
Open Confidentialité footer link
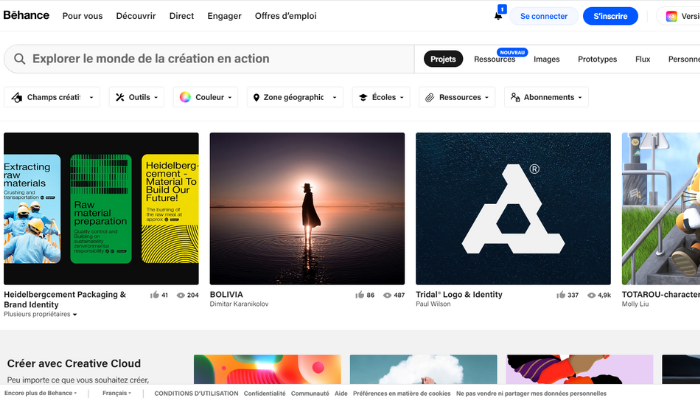click(x=264, y=393)
